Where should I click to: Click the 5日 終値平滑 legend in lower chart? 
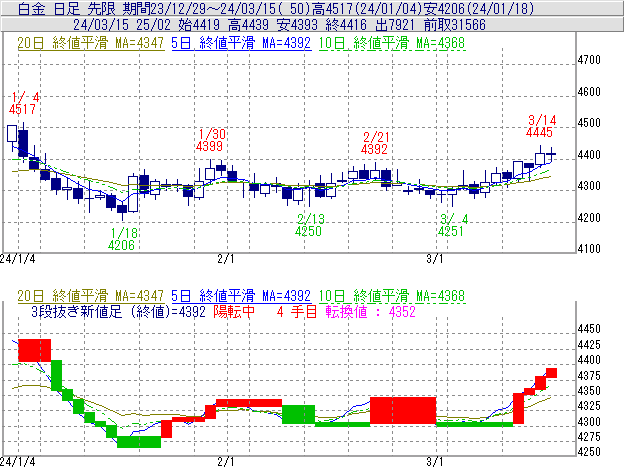[241, 296]
